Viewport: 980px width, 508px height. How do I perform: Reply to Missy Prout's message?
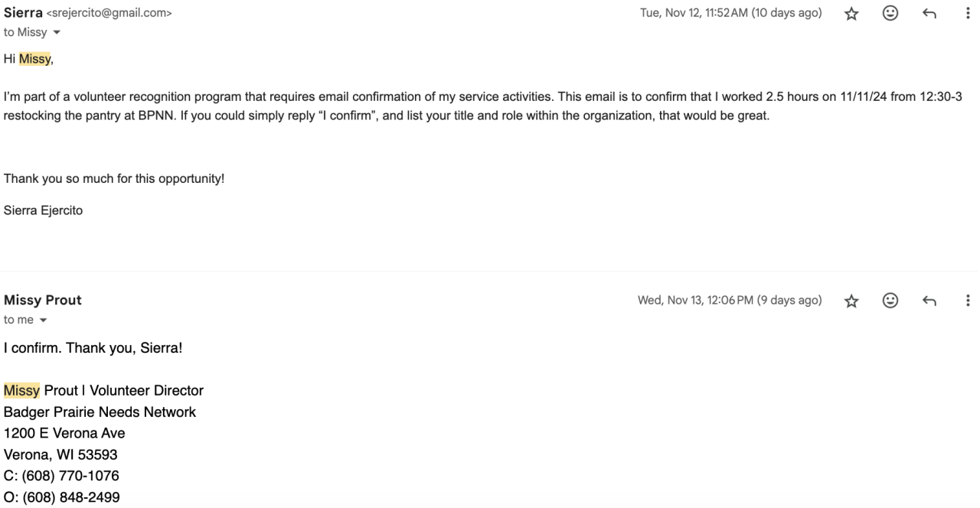point(929,301)
